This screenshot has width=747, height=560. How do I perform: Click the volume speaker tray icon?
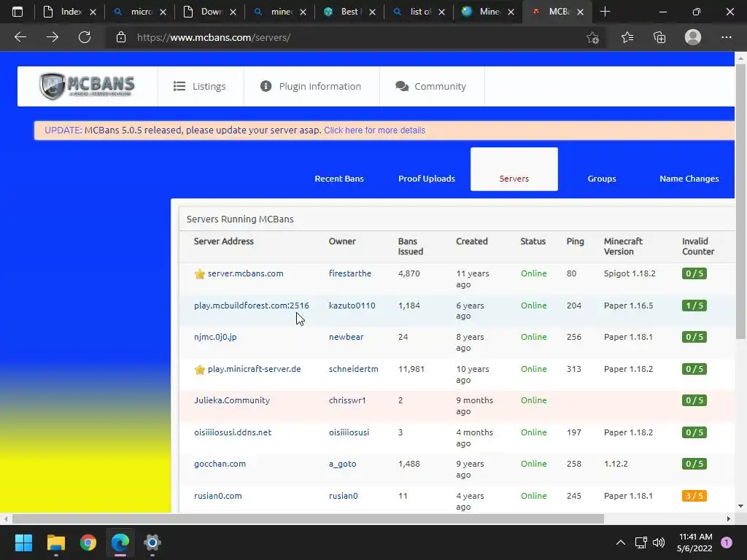point(659,542)
